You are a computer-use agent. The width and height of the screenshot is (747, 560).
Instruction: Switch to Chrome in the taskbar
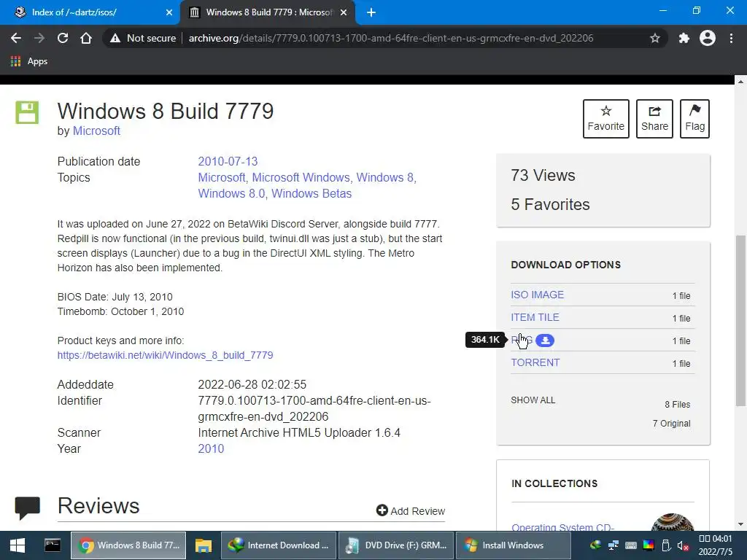tap(128, 545)
